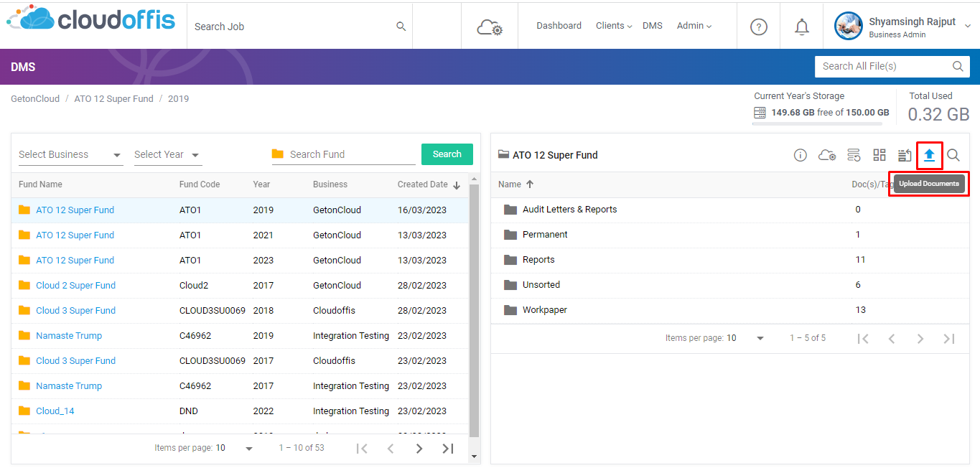Click the green Search button
Image resolution: width=980 pixels, height=468 pixels.
447,154
